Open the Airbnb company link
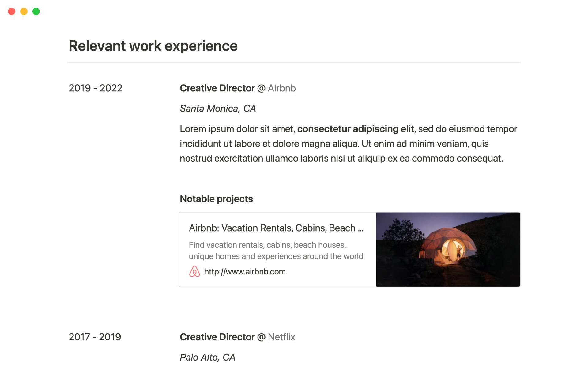 [282, 88]
